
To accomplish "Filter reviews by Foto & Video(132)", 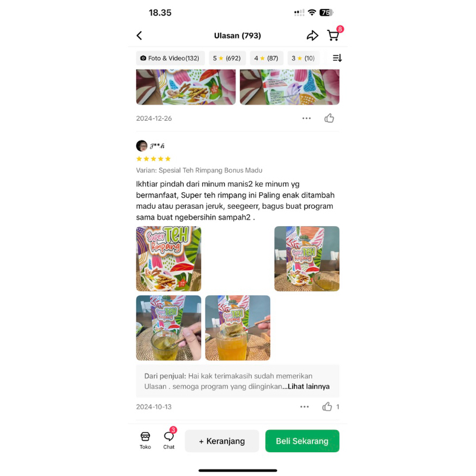I will click(170, 58).
